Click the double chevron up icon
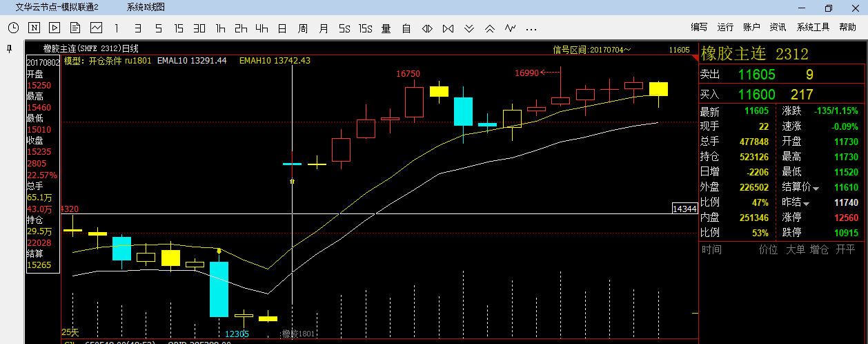Image resolution: width=868 pixels, height=344 pixels. (489, 28)
